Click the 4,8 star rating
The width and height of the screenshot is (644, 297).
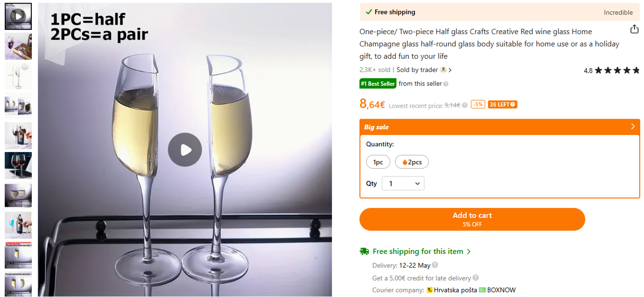tap(611, 71)
